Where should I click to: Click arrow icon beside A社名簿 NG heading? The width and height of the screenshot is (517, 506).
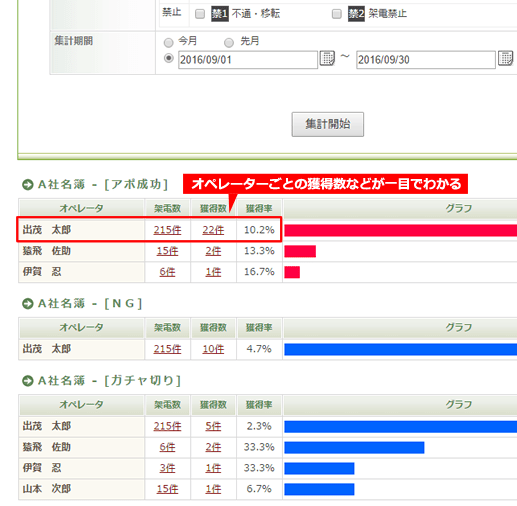28,304
